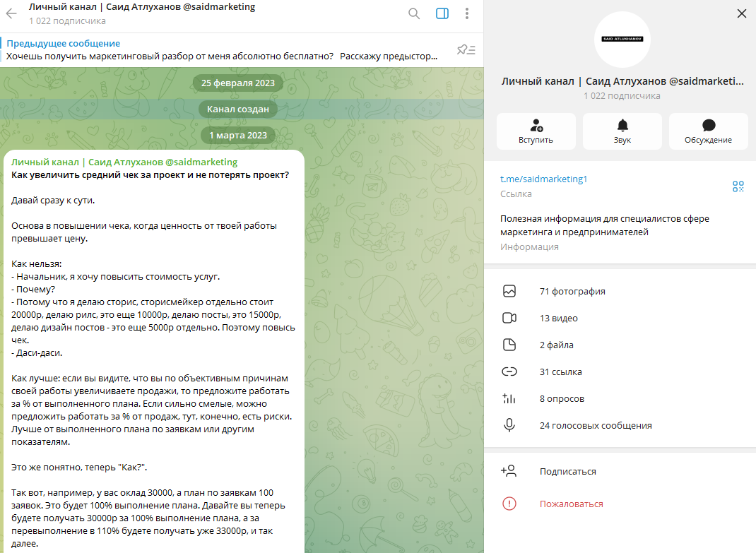Click the channel title in the header
The height and width of the screenshot is (553, 756).
[x=142, y=7]
